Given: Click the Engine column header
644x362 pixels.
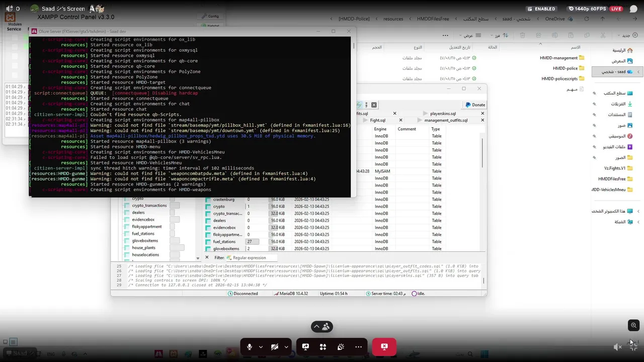Looking at the screenshot, I should coord(380,129).
